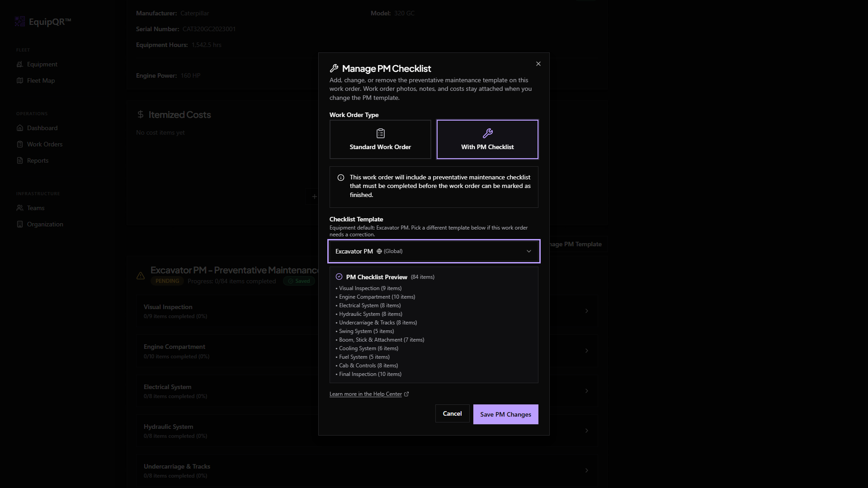Click the info icon in the notice box

coord(341,178)
